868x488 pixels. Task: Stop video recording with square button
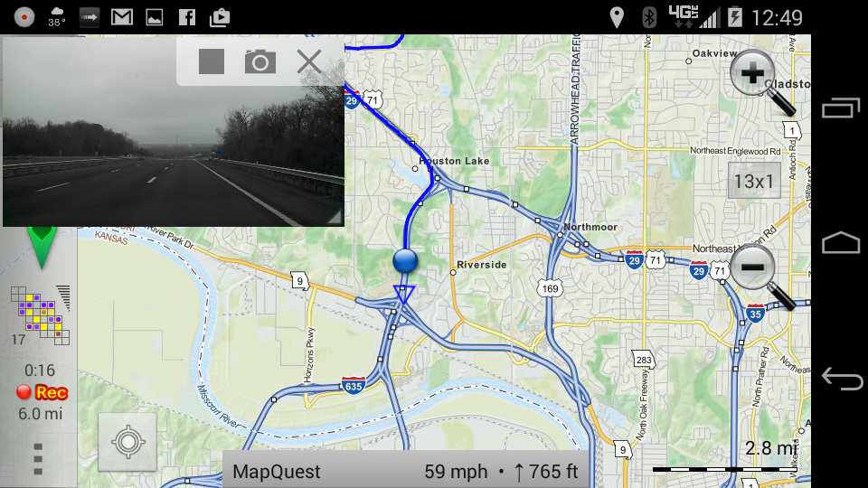tap(212, 61)
